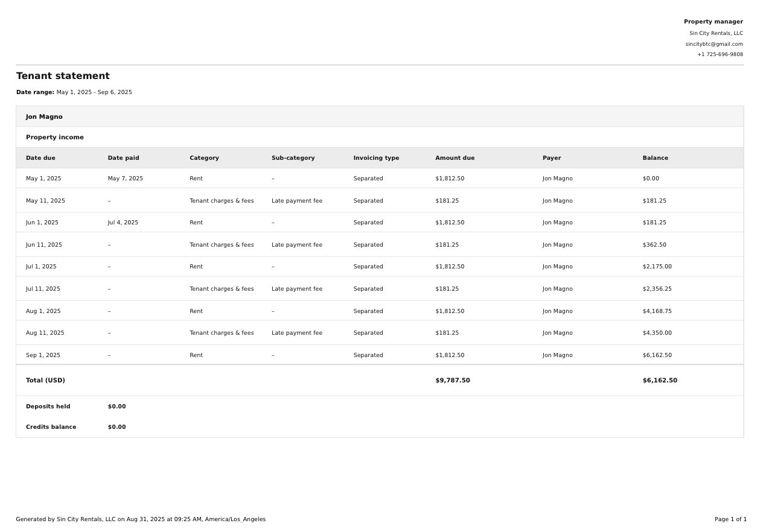The height and width of the screenshot is (532, 757).
Task: Click the Date range value text
Action: (94, 92)
